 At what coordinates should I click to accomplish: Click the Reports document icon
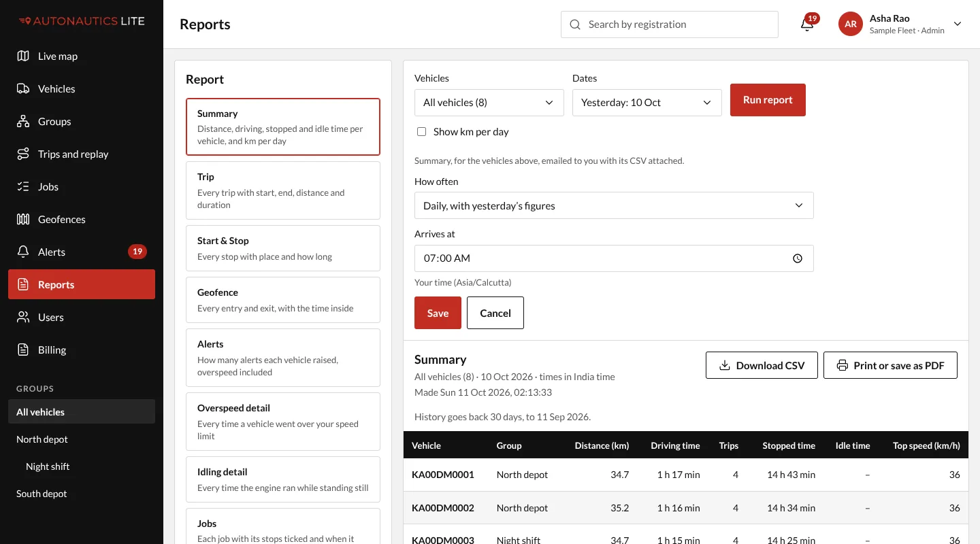click(23, 285)
